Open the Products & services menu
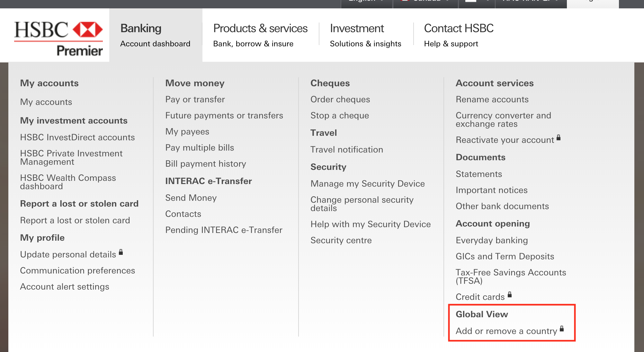 click(x=260, y=35)
